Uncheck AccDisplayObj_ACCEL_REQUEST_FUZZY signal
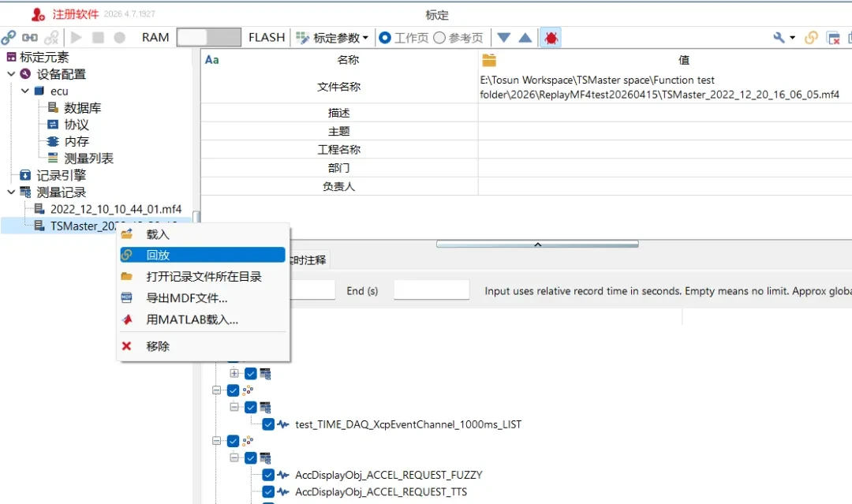Image resolution: width=852 pixels, height=504 pixels. tap(268, 474)
